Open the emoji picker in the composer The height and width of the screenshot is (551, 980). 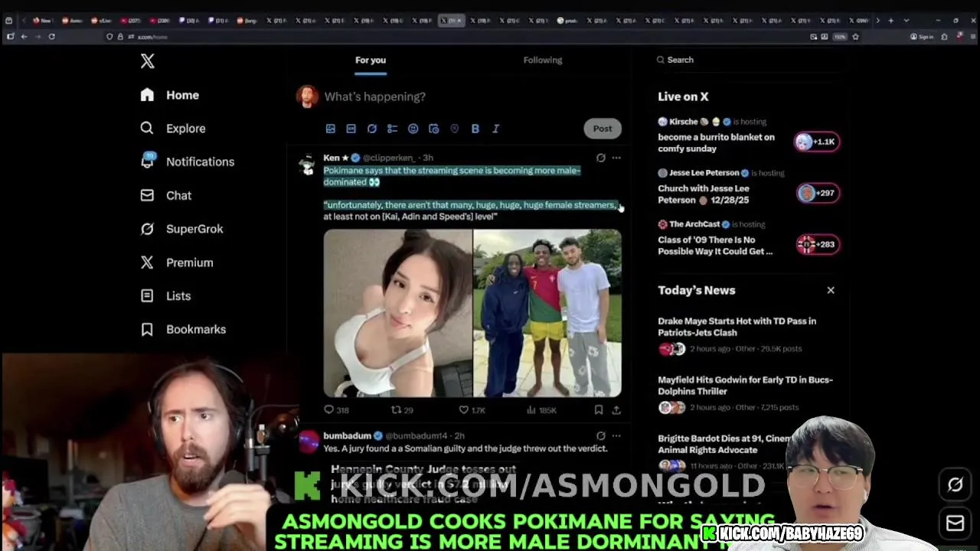click(x=413, y=129)
